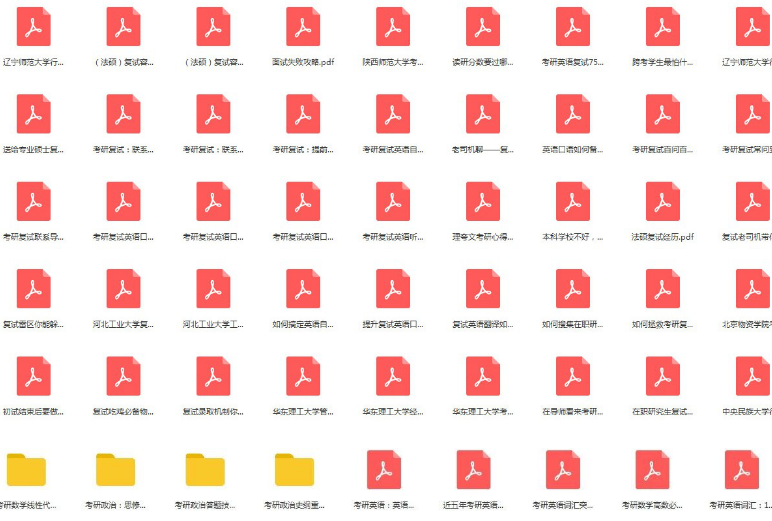Screen dimensions: 772x521
Task: Open the 考研政治答题技 folder
Action: [x=205, y=469]
